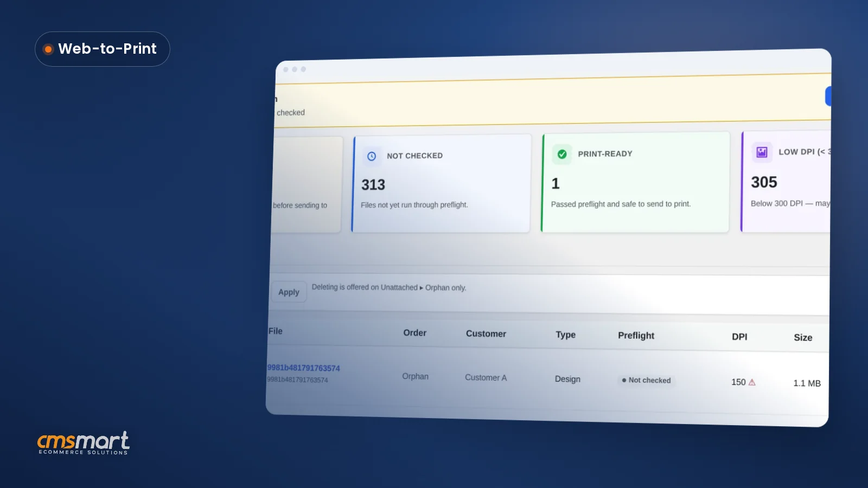Click the 1.1 MB size value
The width and height of the screenshot is (868, 488).
click(x=807, y=383)
